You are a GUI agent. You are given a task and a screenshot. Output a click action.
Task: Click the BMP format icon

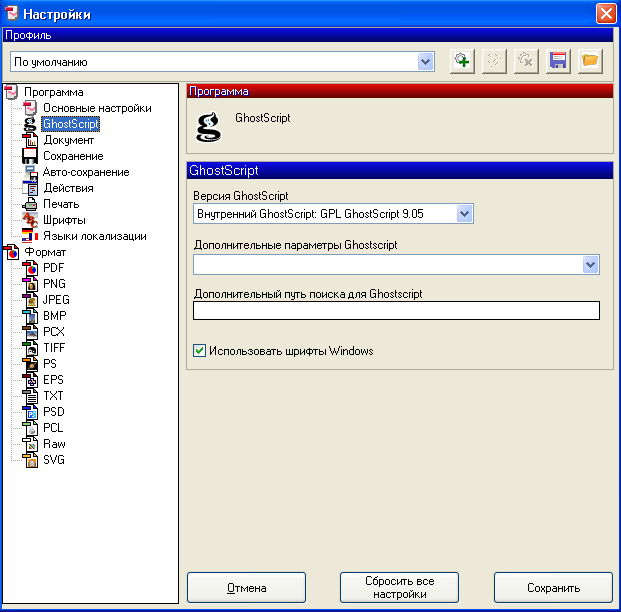click(30, 316)
